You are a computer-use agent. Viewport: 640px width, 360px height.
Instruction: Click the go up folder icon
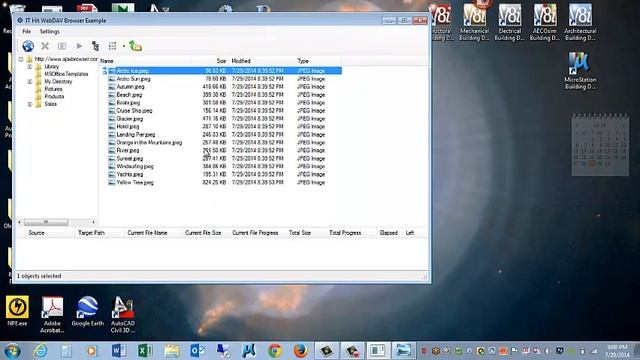[x=136, y=46]
